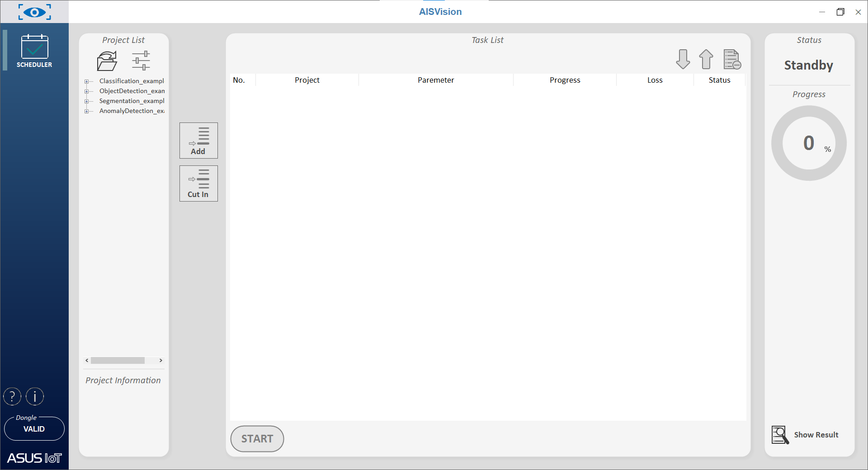
Task: Expand the Segmentation example tree node
Action: point(86,101)
